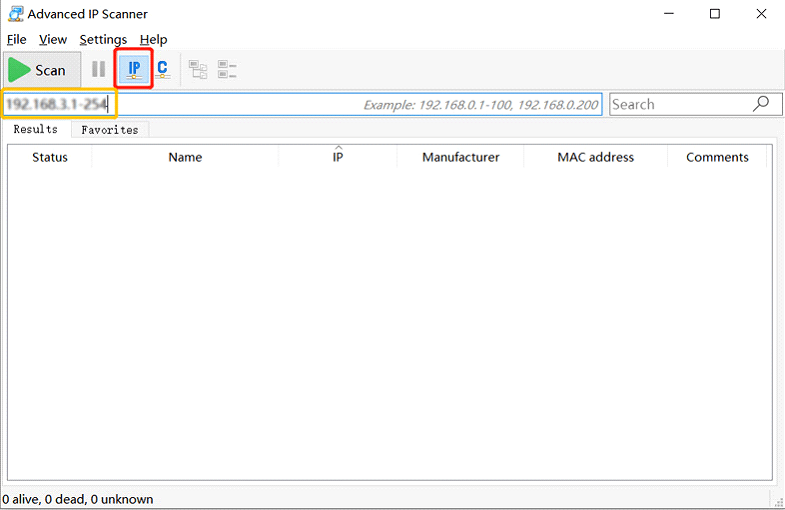
Task: Sort by Manufacturer column header
Action: [x=461, y=157]
